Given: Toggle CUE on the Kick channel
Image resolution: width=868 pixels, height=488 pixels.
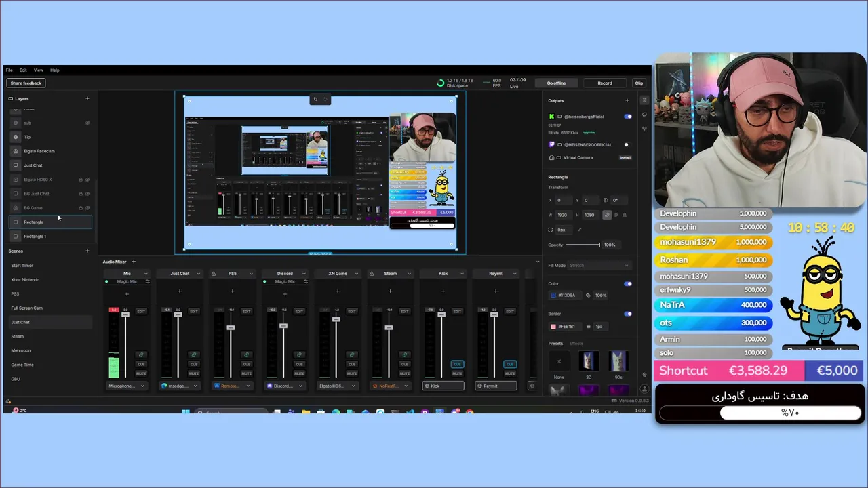Looking at the screenshot, I should pyautogui.click(x=457, y=364).
